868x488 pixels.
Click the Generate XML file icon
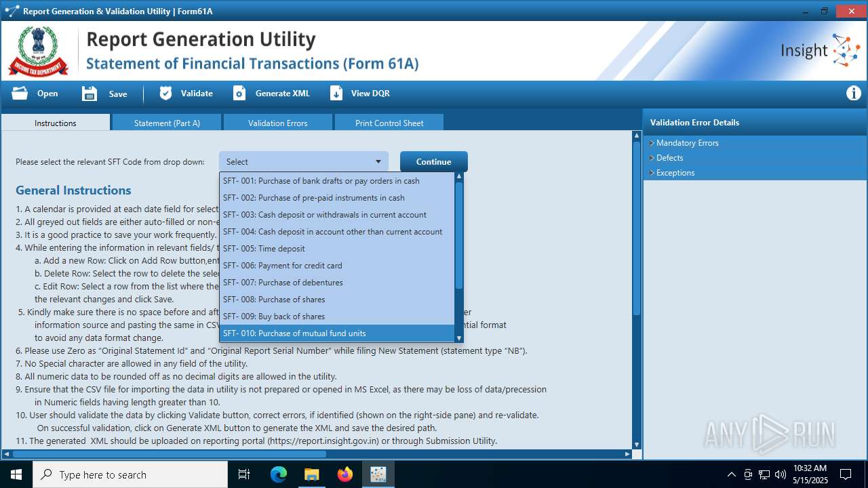click(x=239, y=94)
